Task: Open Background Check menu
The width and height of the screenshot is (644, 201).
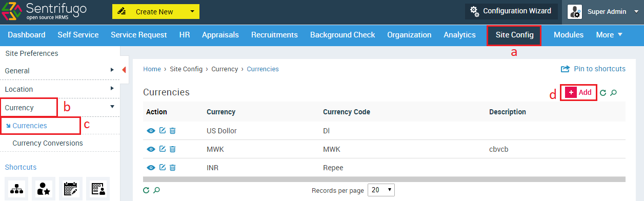Action: [x=343, y=35]
